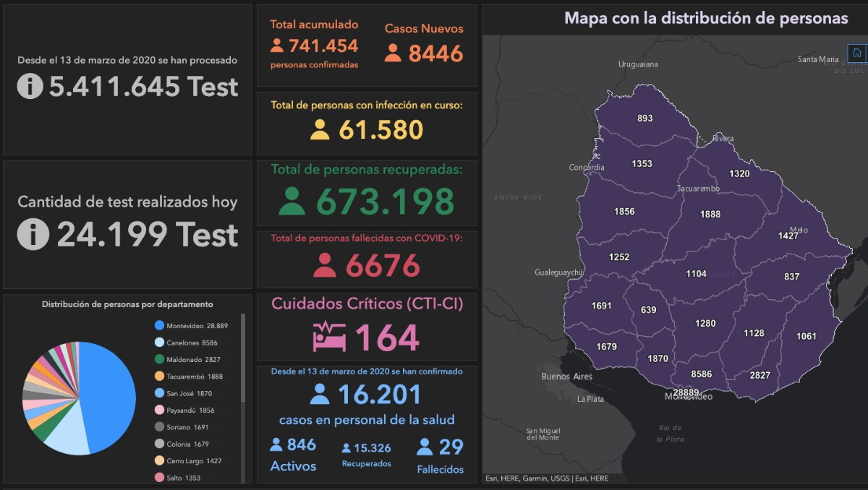This screenshot has width=868, height=490.
Task: Click the blue Montevideo legend swatch
Action: (159, 326)
